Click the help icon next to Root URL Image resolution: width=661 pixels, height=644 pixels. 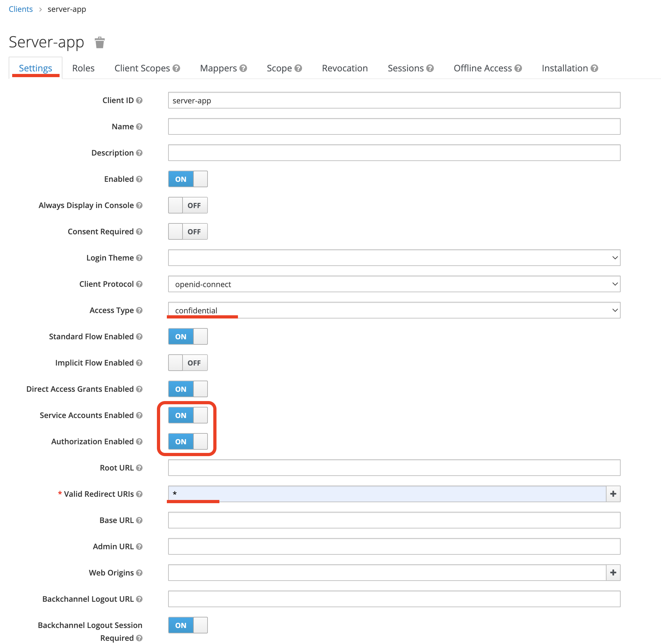[139, 468]
